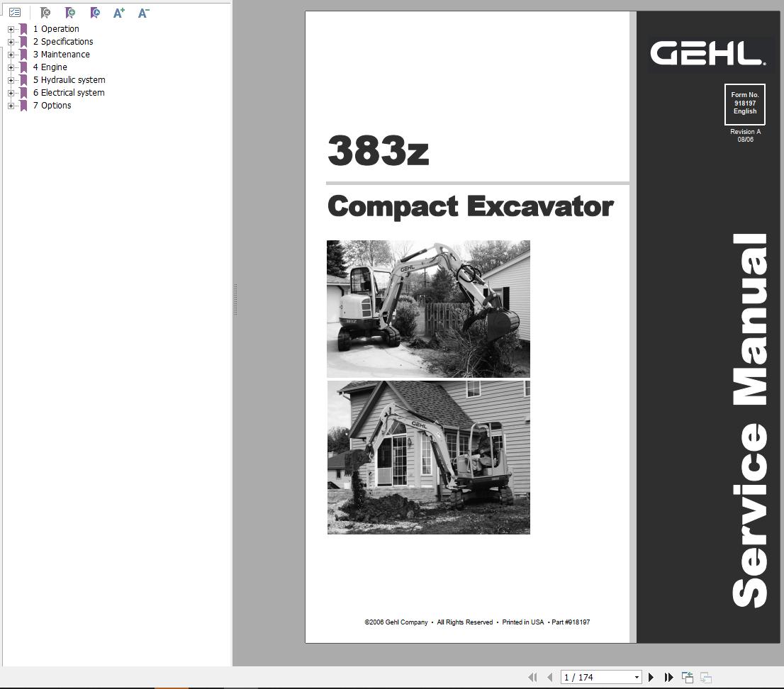Click the 'Form No. 918197 English' box

(745, 104)
